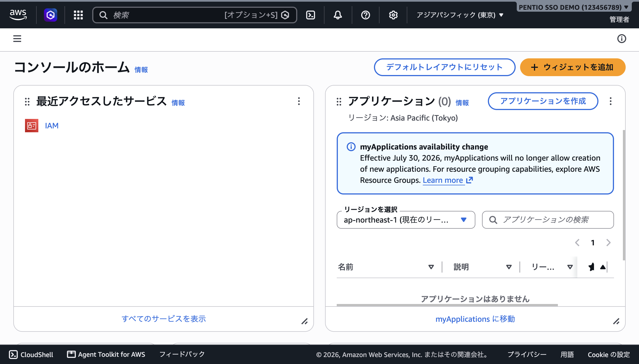The image size is (639, 364).
Task: Click the resize handle of Applications widget
Action: click(616, 321)
